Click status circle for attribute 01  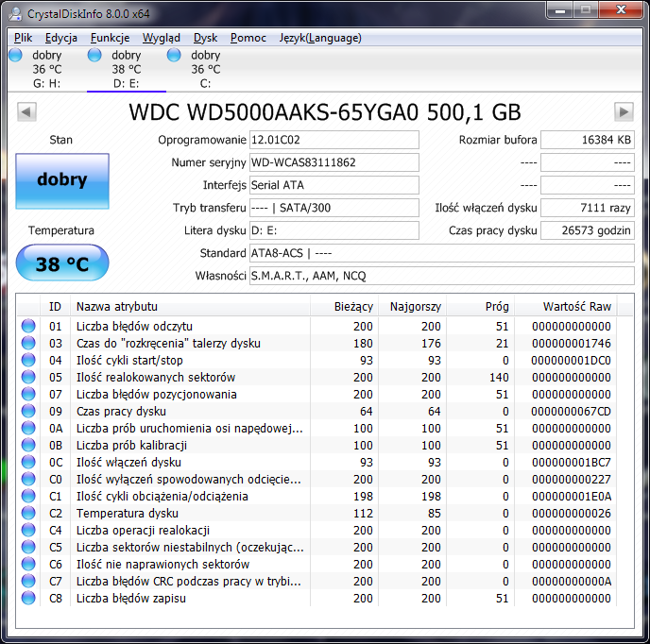tap(28, 326)
